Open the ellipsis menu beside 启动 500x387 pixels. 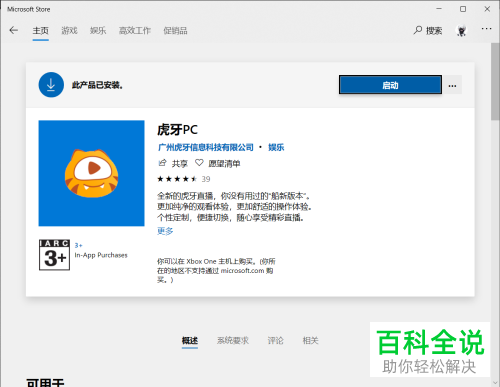[452, 86]
